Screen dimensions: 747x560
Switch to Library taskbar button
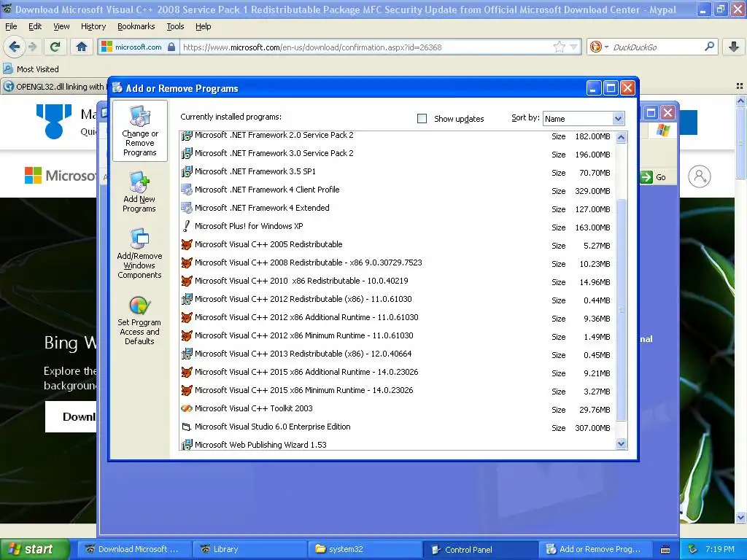click(249, 549)
